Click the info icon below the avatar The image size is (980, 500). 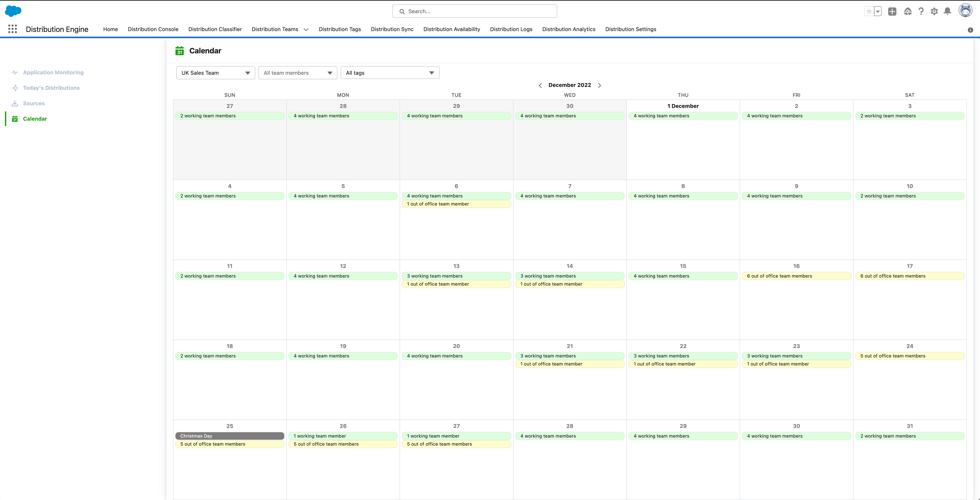[x=971, y=30]
